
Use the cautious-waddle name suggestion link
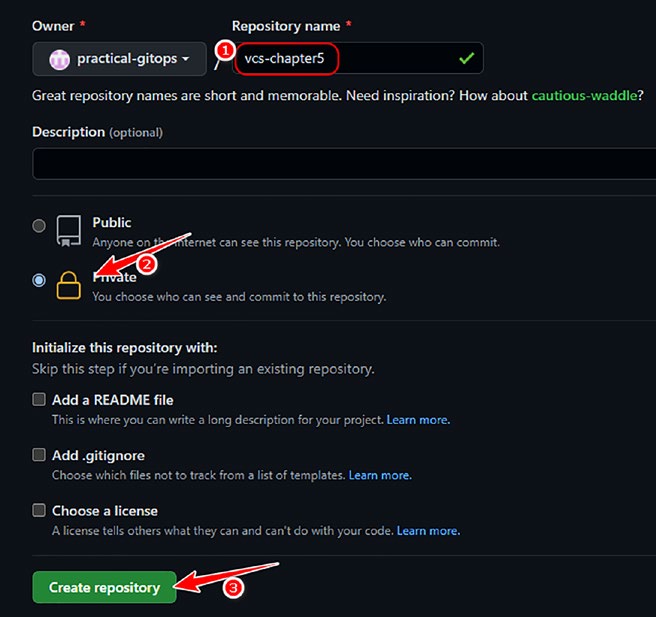(x=584, y=95)
